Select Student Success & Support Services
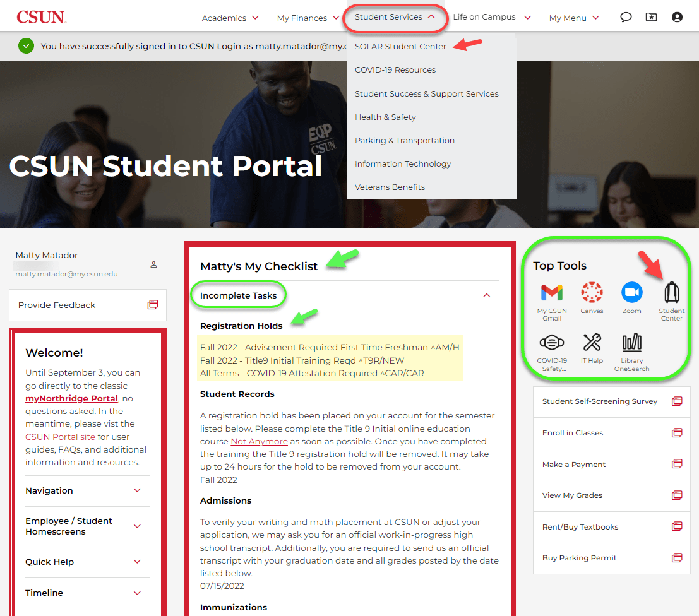The height and width of the screenshot is (616, 699). coord(427,93)
